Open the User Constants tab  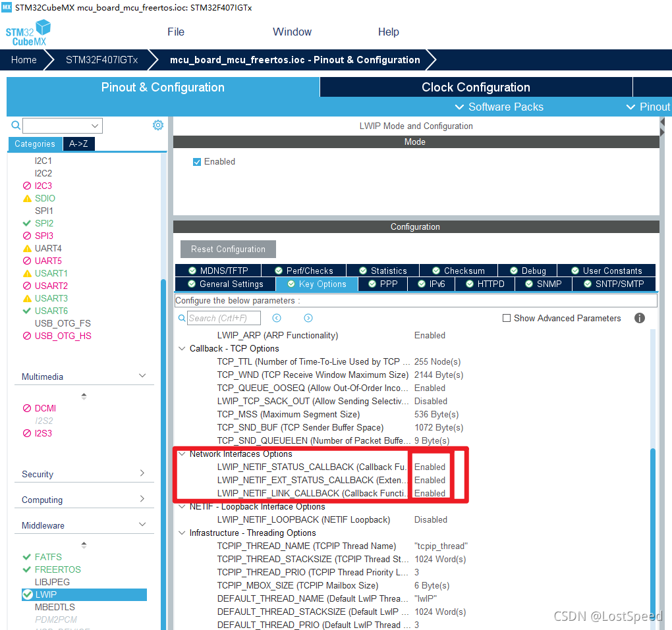606,271
